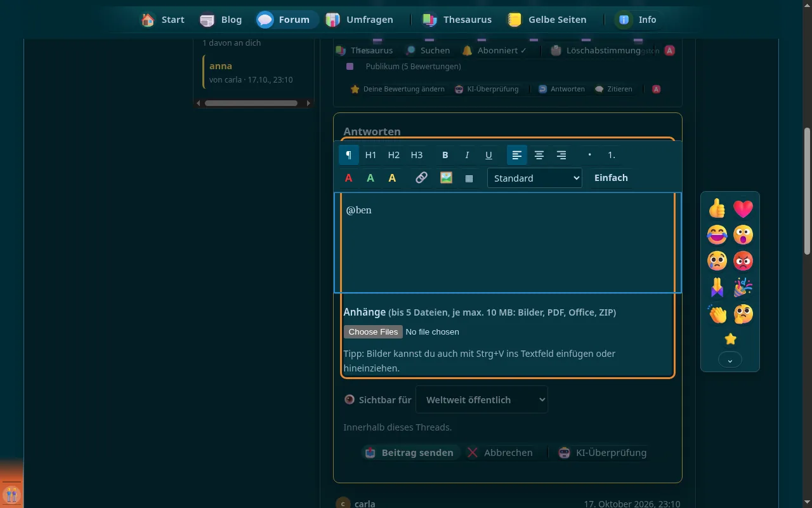Toggle Abonniert subscription bell

pos(495,50)
